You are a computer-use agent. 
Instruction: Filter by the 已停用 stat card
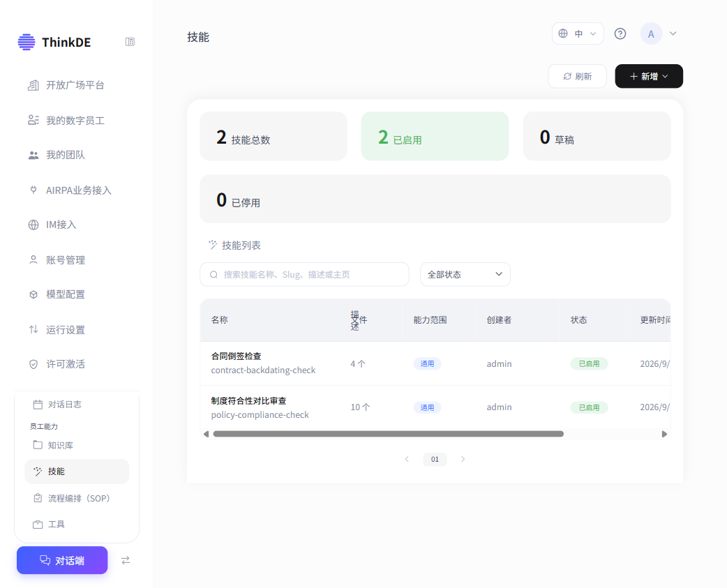pos(435,199)
